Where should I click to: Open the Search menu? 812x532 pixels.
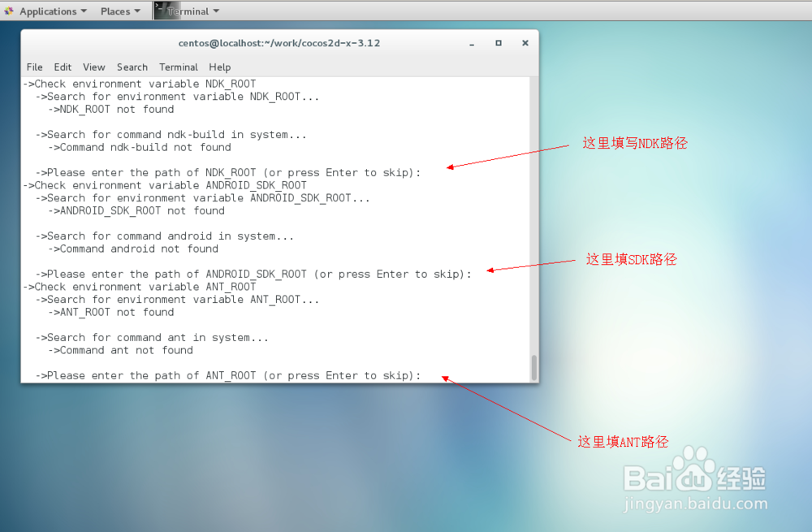[132, 67]
